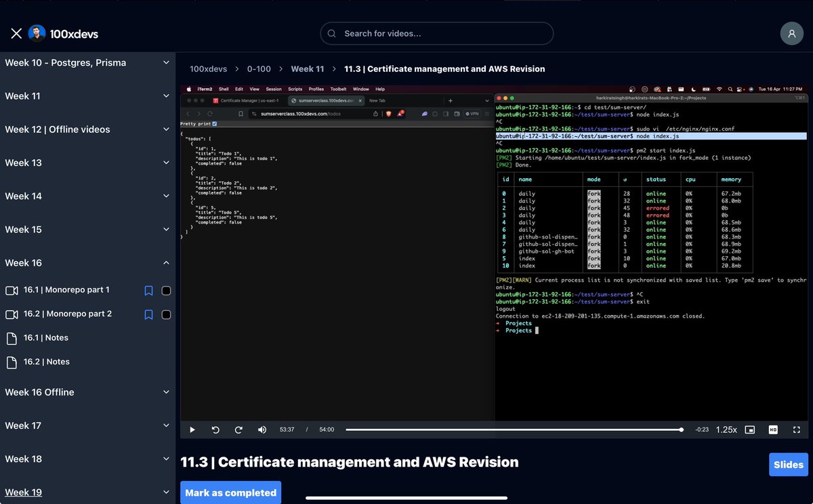Image resolution: width=813 pixels, height=504 pixels.
Task: Click the Window menu in video
Action: tap(360, 89)
